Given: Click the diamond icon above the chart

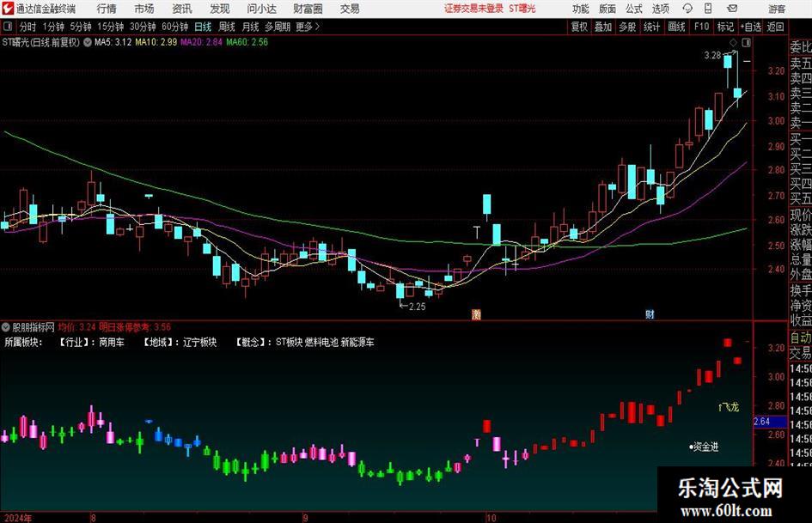Looking at the screenshot, I should pos(733,42).
